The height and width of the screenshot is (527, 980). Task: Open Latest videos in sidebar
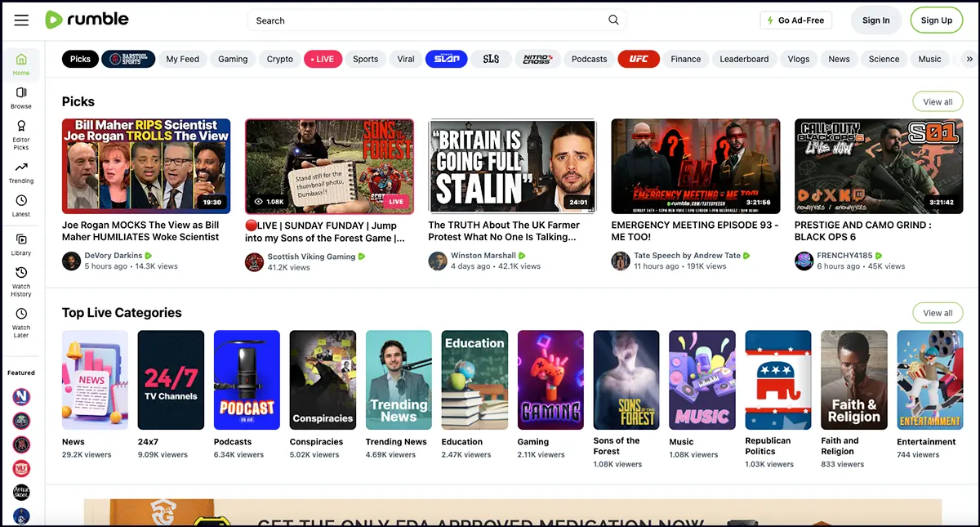(21, 206)
